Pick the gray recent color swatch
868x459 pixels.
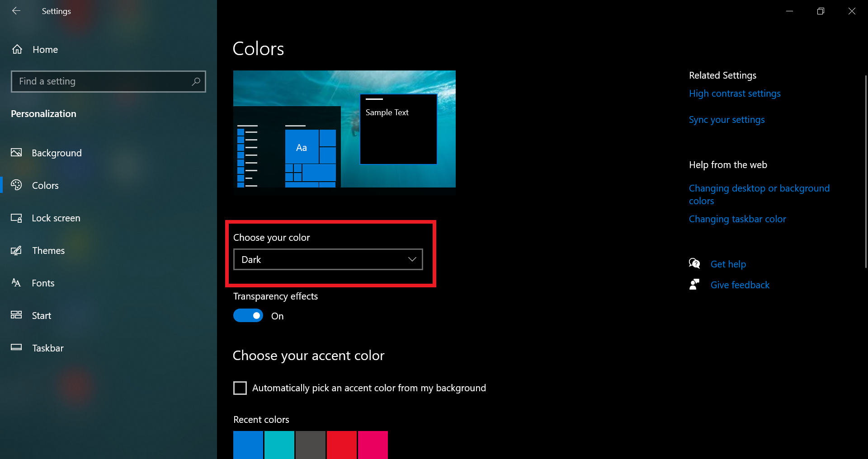(311, 445)
